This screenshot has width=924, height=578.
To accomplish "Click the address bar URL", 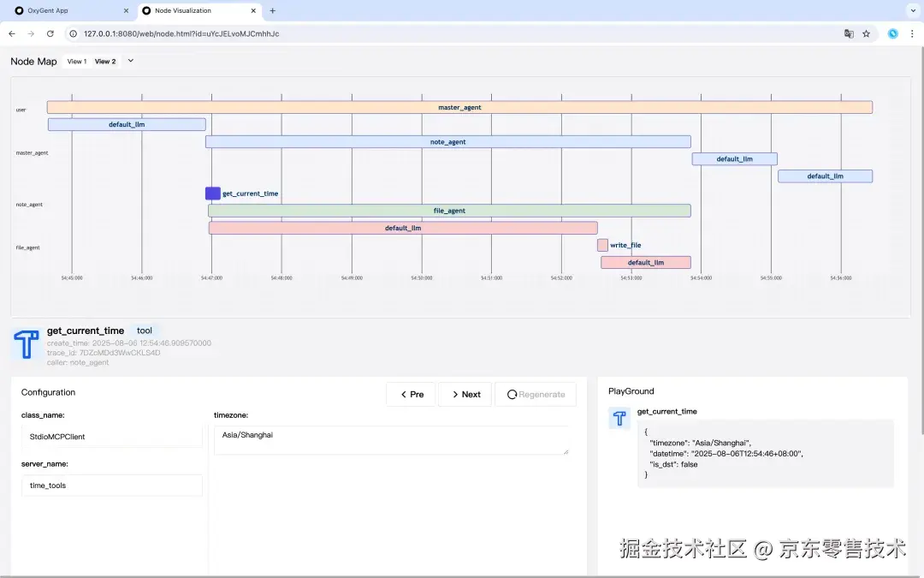I will coord(181,33).
